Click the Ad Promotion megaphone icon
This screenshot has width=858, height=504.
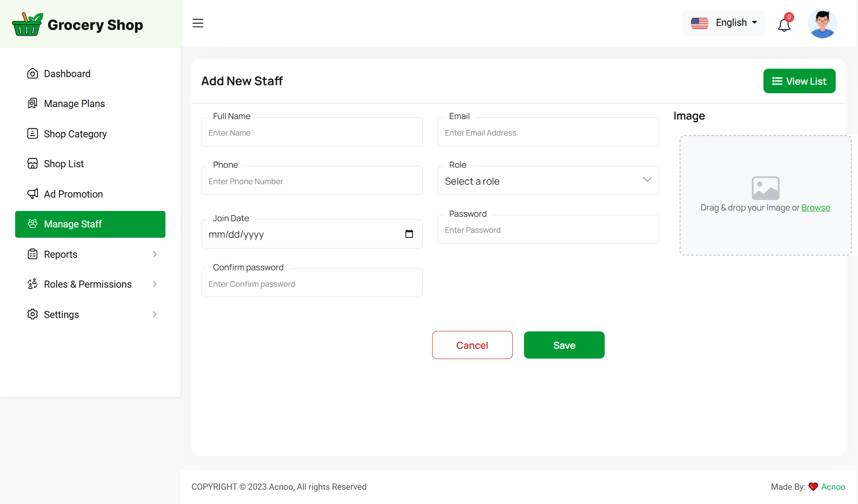(x=33, y=194)
